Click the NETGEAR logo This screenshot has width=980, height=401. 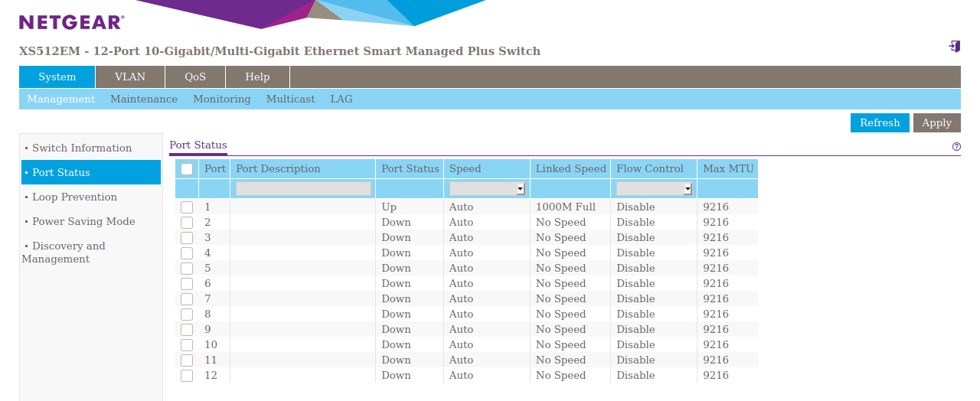click(x=71, y=22)
